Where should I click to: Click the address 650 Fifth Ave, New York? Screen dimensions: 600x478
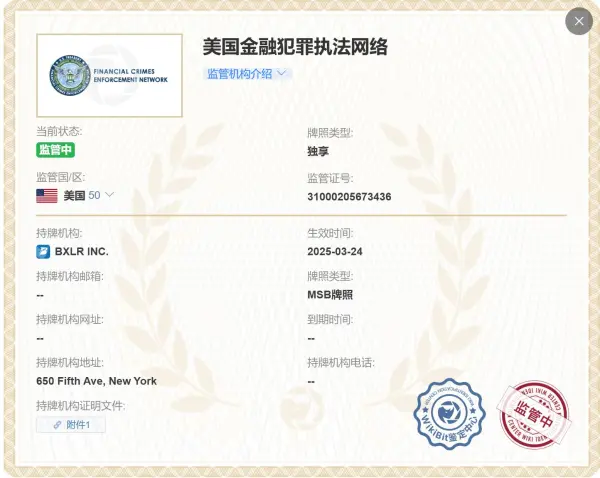pos(96,381)
